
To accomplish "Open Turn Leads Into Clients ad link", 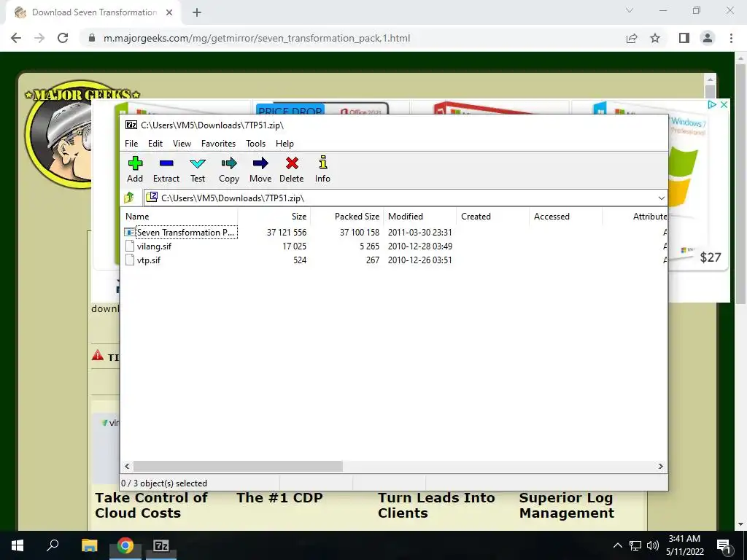I will (436, 505).
